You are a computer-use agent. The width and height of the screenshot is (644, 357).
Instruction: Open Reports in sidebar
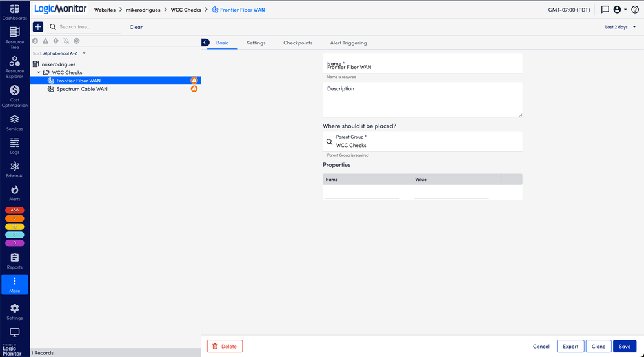[x=14, y=261]
